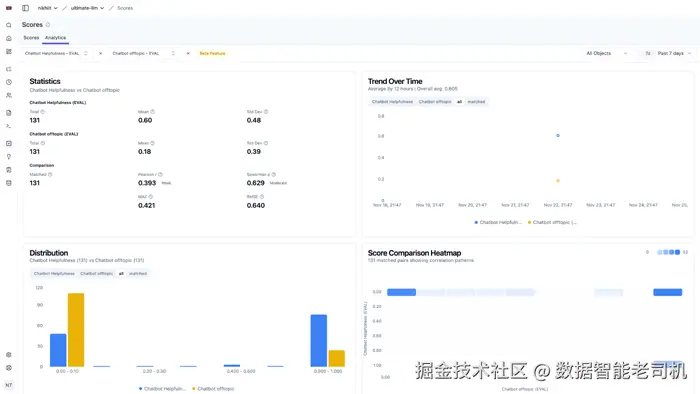This screenshot has width=700, height=394.
Task: Toggle Chatbot offtopic legend in trend chart
Action: 552,222
